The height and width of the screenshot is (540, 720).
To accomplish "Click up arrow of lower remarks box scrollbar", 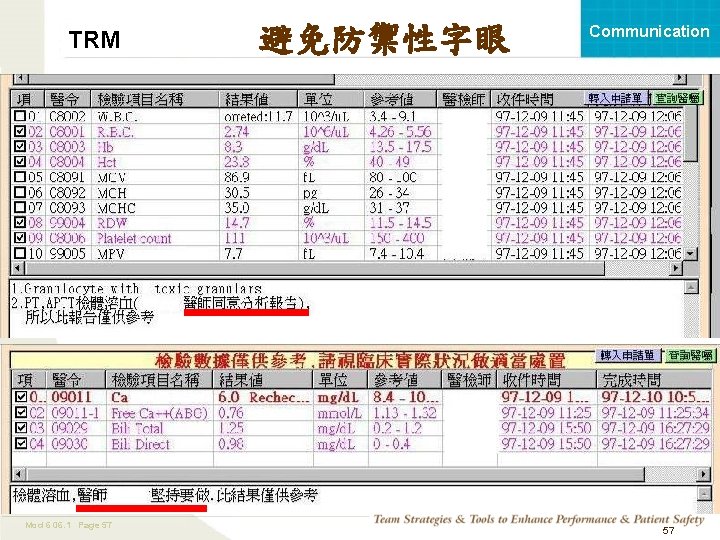I will click(704, 494).
